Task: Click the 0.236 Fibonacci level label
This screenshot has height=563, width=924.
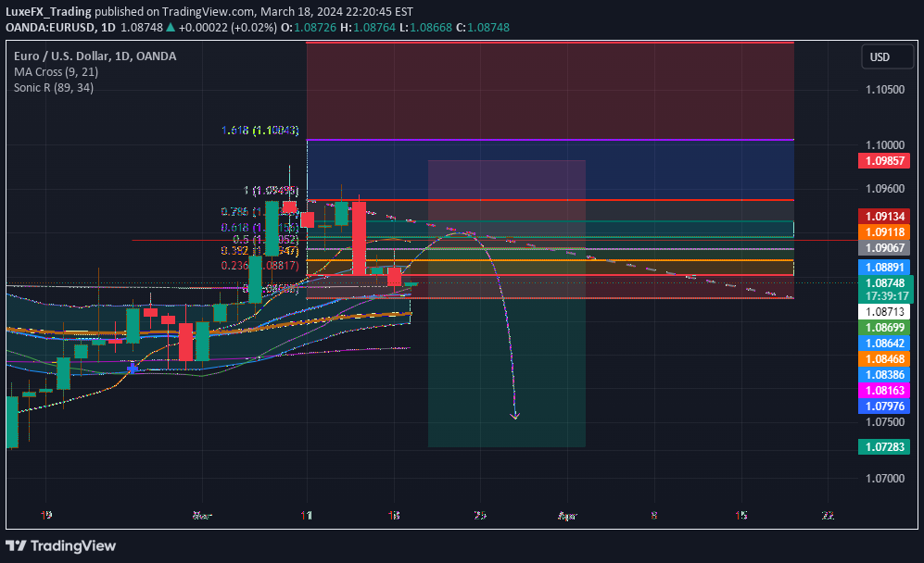Action: pos(259,266)
